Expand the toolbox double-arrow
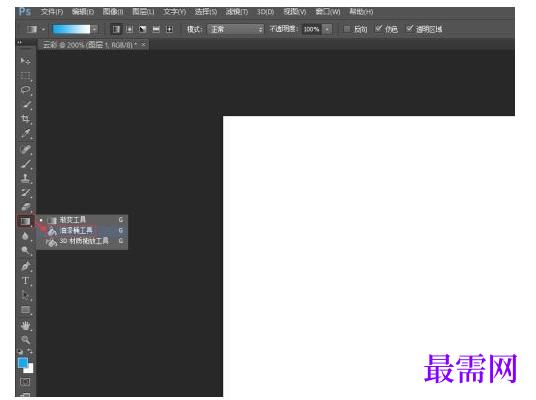Image resolution: width=536 pixels, height=400 pixels. coord(19,42)
